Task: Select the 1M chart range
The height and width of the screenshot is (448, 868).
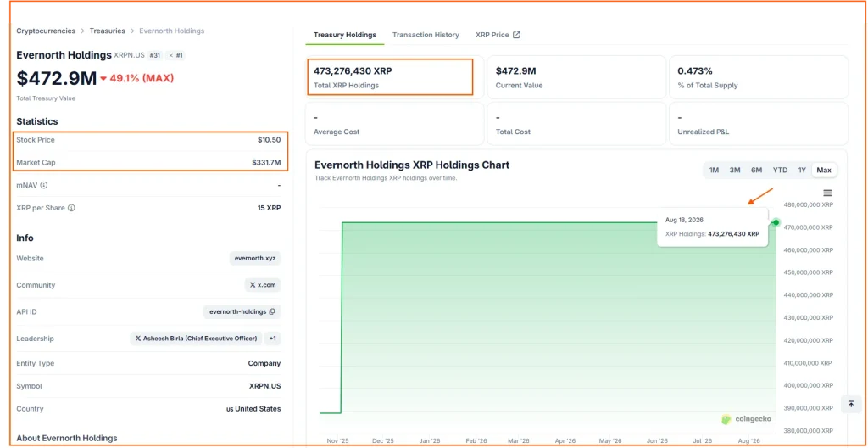Action: 714,171
